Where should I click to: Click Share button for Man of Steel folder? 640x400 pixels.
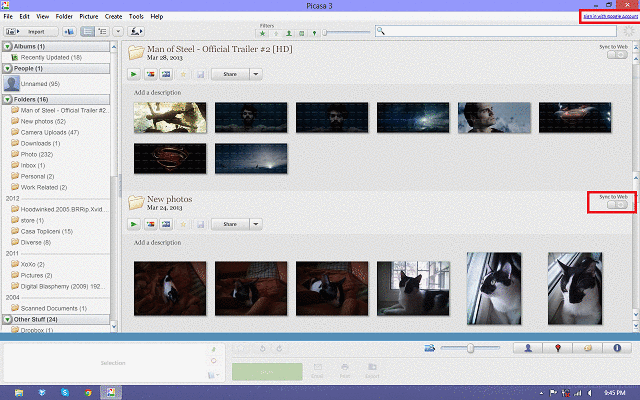230,74
